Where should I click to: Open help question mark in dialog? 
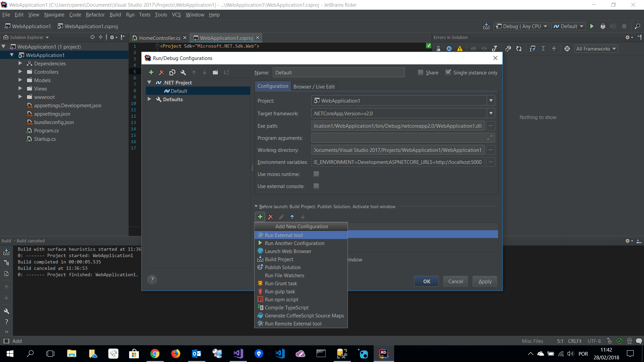point(152,280)
